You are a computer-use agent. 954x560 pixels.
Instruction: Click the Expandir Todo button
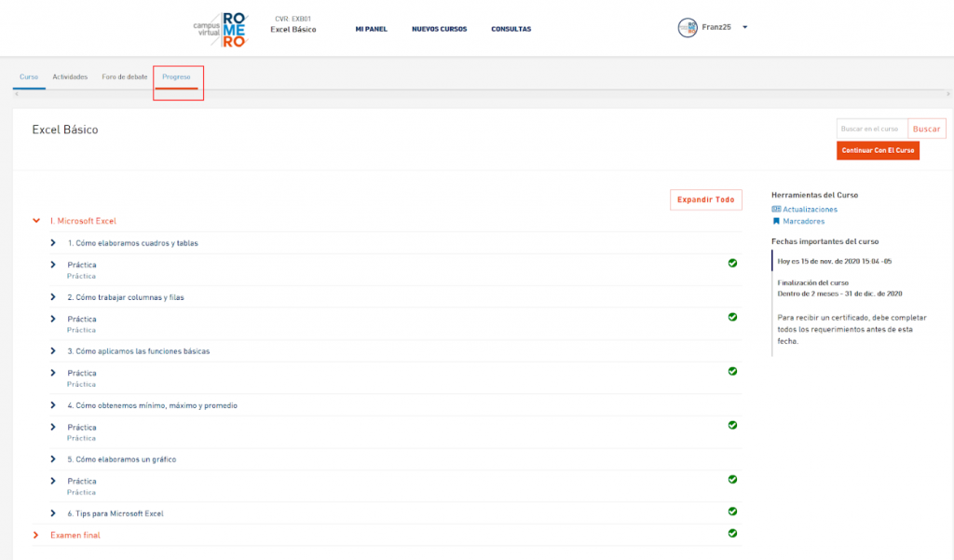[706, 199]
